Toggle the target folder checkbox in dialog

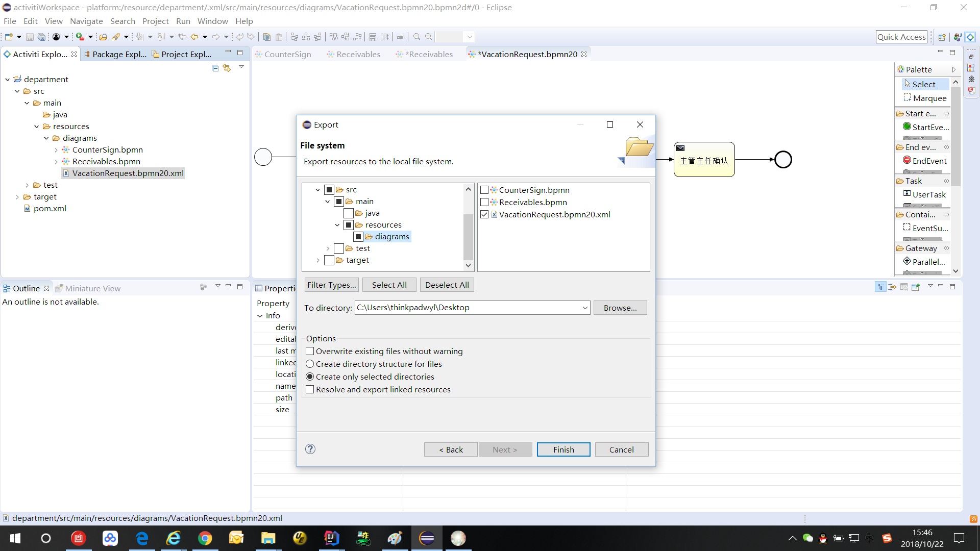[x=329, y=260]
